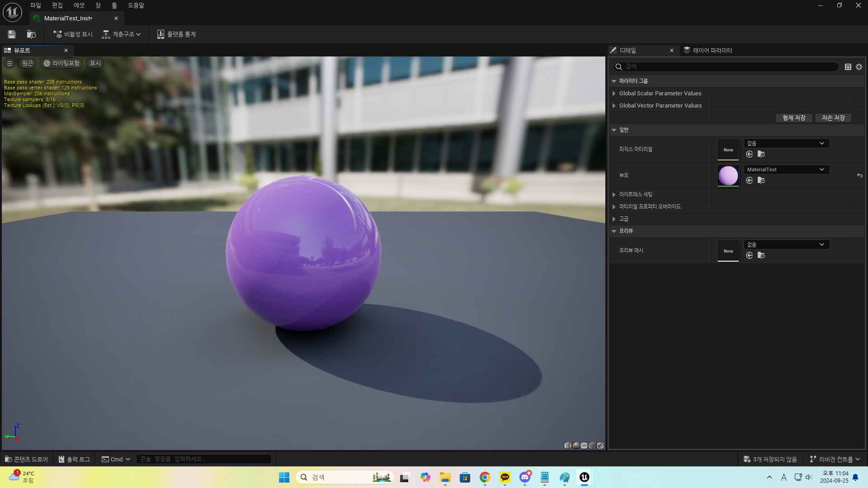868x488 pixels.
Task: Switch preview mesh to cube primitive
Action: pos(592,446)
